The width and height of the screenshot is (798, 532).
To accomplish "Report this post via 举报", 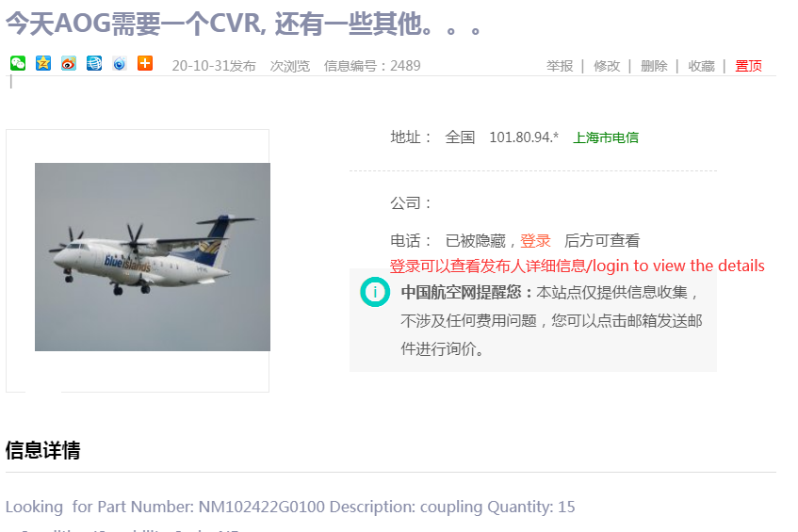I will (560, 66).
